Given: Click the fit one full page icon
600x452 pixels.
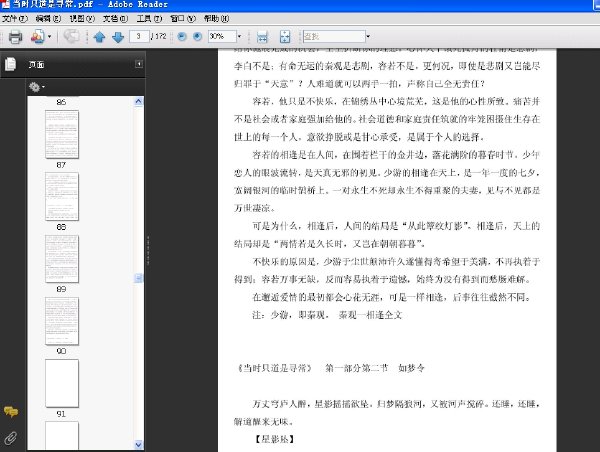Looking at the screenshot, I should click(x=285, y=37).
